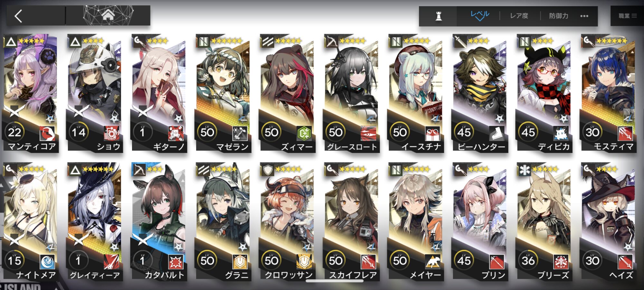Viewport: 644px width, 290px height.
Task: Select the operator tower filter icon
Action: (438, 16)
